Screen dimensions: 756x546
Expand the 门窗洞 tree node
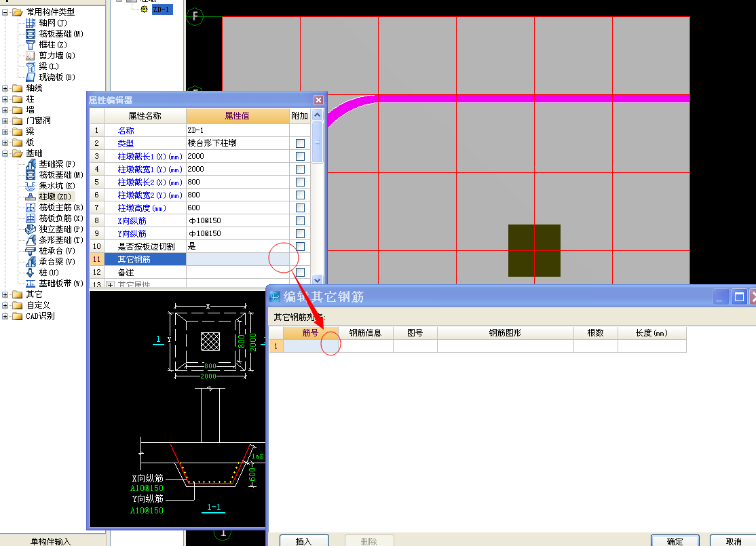click(5, 121)
